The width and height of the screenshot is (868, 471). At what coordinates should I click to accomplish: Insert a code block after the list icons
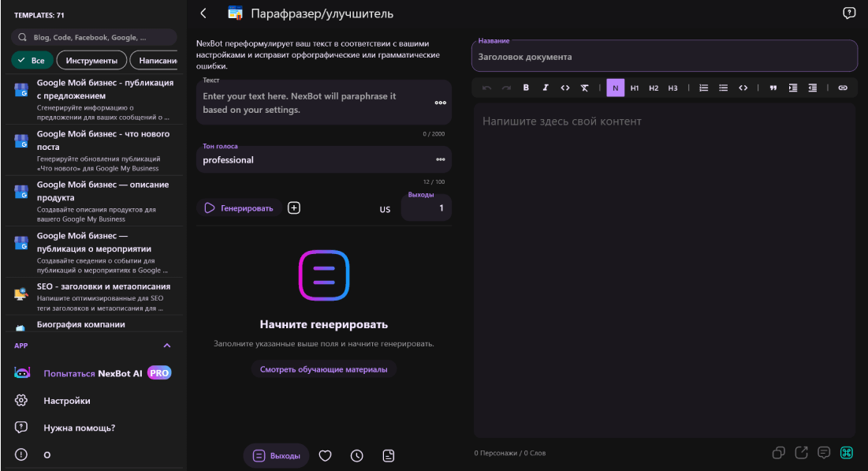743,88
